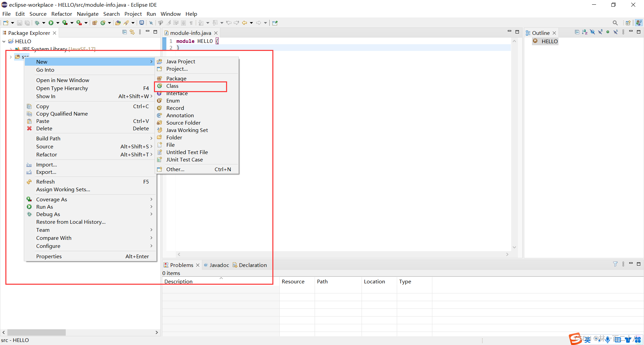Open the Problems view Filters icon
Viewport: 644px width, 345px height.
615,264
